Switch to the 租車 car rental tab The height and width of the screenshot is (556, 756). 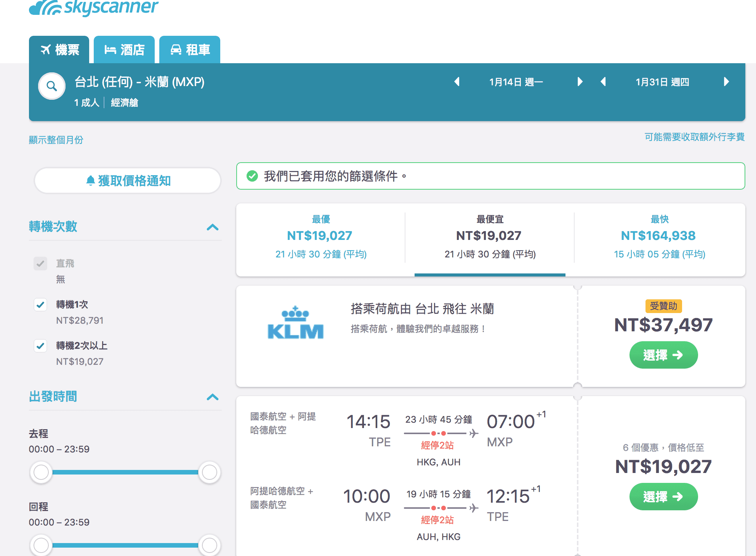coord(190,50)
